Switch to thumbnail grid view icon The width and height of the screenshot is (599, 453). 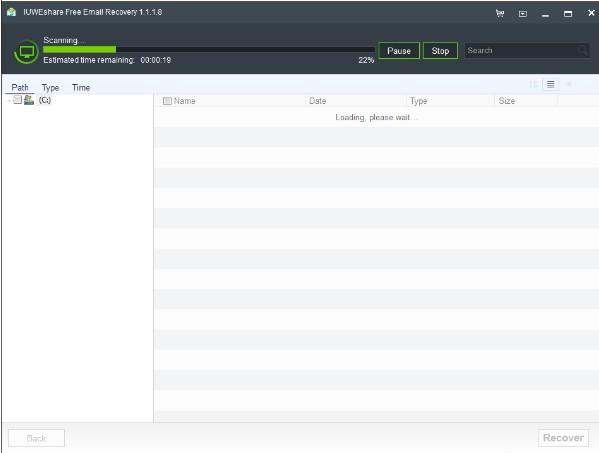[533, 84]
